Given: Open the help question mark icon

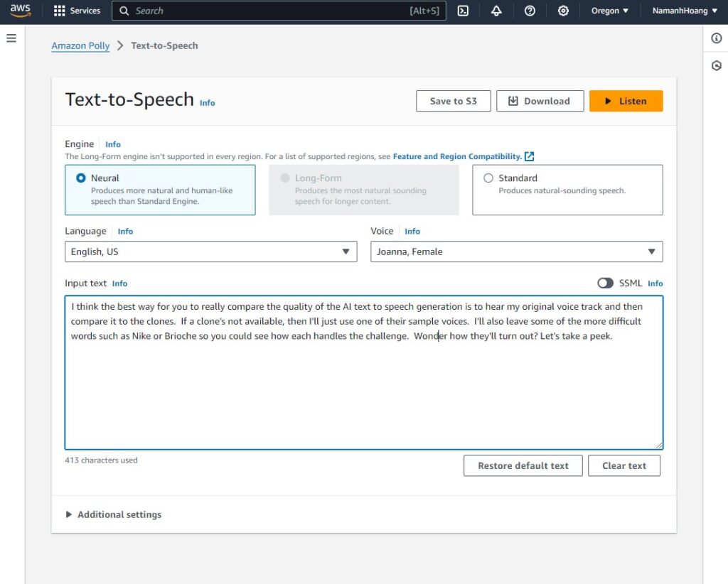Looking at the screenshot, I should coord(530,11).
